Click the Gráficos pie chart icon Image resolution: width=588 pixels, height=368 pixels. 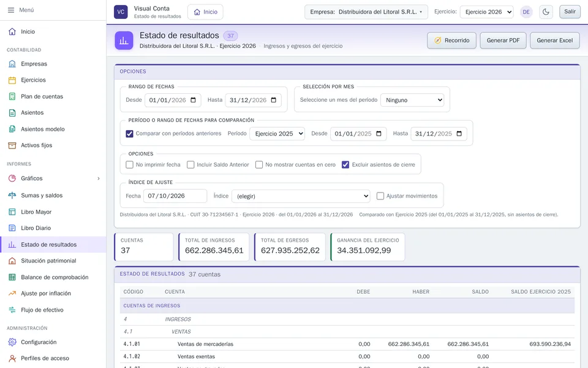(x=12, y=178)
